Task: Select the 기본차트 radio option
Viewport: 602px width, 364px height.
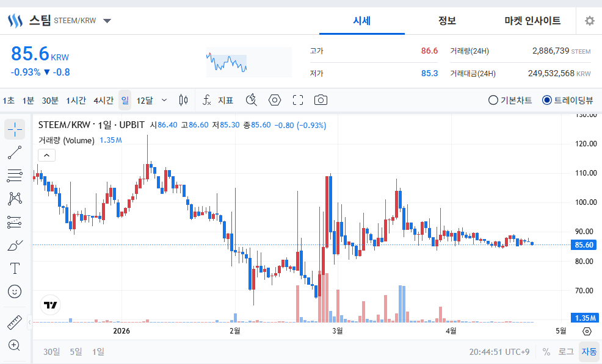Action: click(x=510, y=101)
